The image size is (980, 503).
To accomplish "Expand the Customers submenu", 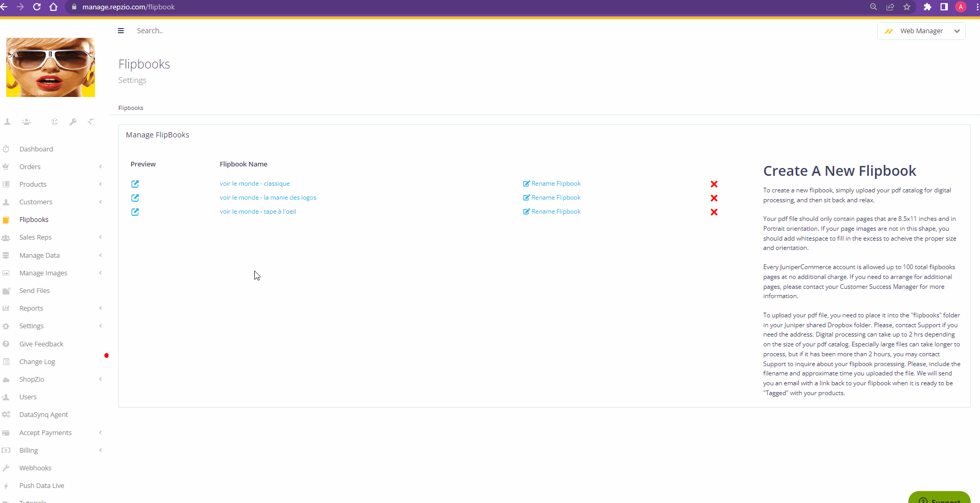I will [100, 202].
